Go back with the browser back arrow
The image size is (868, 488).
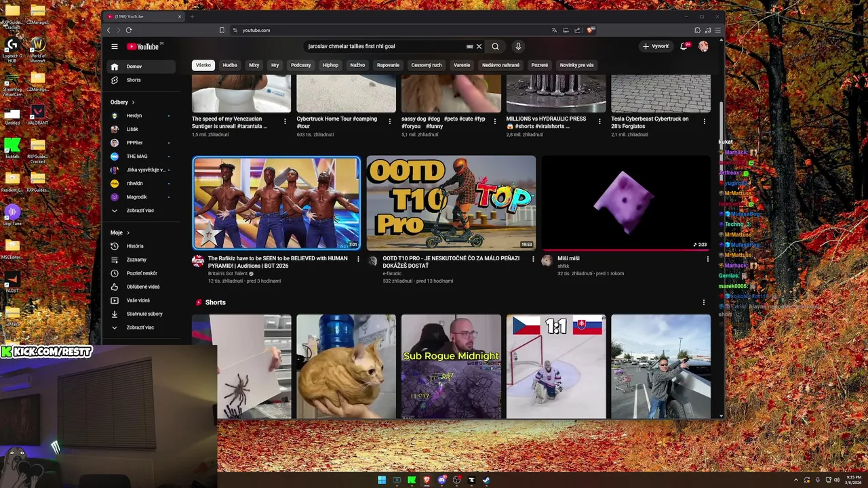108,30
